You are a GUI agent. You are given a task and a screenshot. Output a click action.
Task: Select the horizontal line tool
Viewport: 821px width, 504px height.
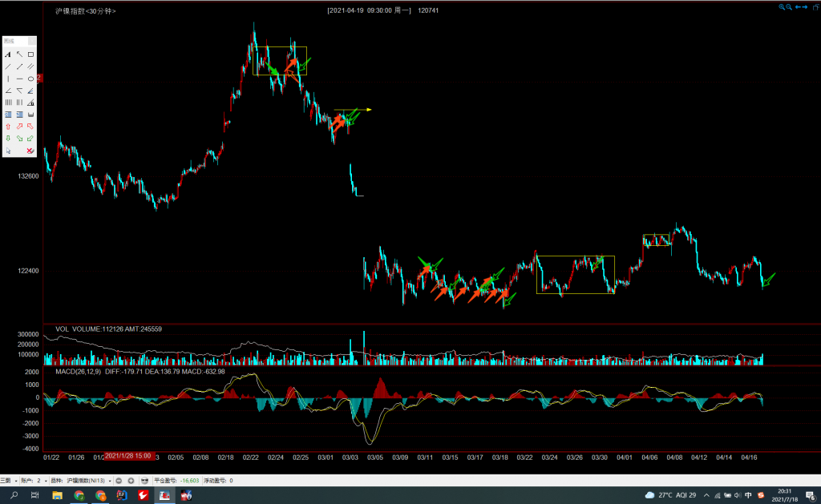(19, 79)
